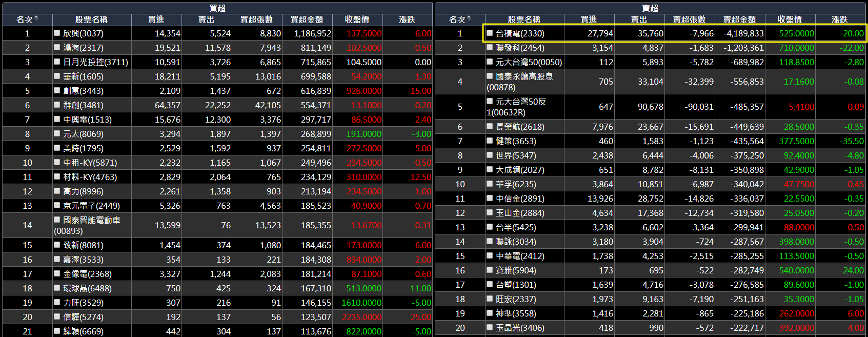Image resolution: width=868 pixels, height=337 pixels.
Task: Select the checkbox next to 華新(1605)
Action: coord(57,76)
